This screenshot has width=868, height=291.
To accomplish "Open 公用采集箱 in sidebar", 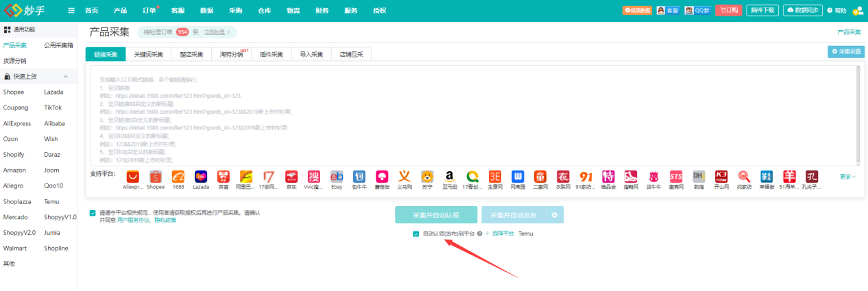I will (58, 45).
